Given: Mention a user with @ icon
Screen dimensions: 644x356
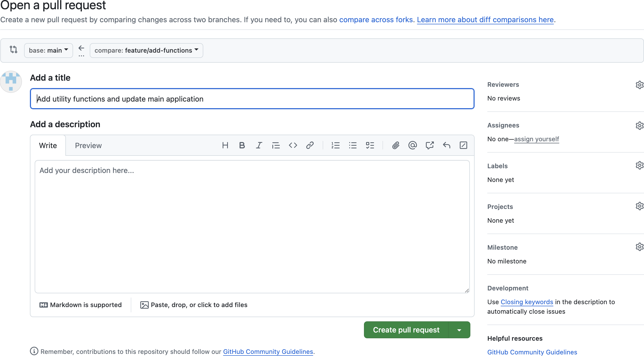Looking at the screenshot, I should pos(412,145).
